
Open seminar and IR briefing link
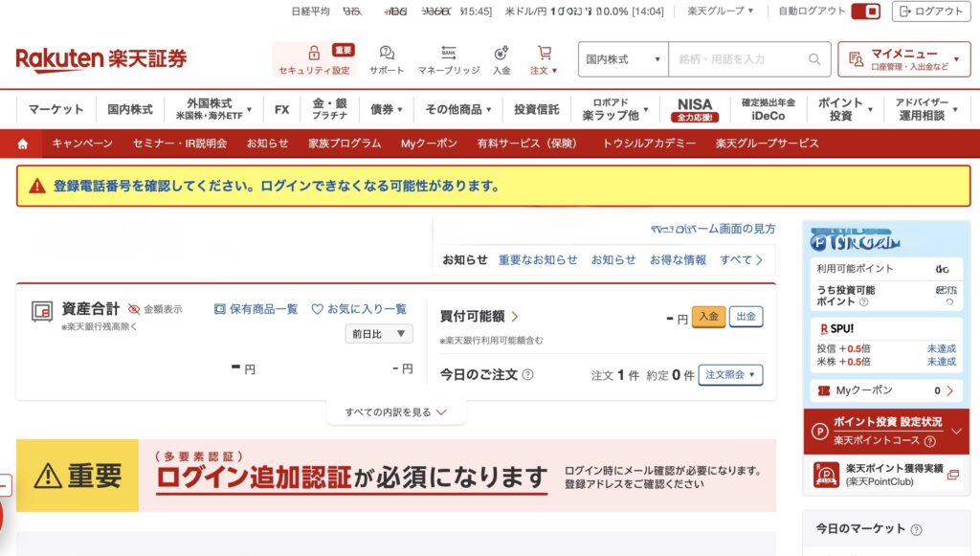pyautogui.click(x=180, y=144)
